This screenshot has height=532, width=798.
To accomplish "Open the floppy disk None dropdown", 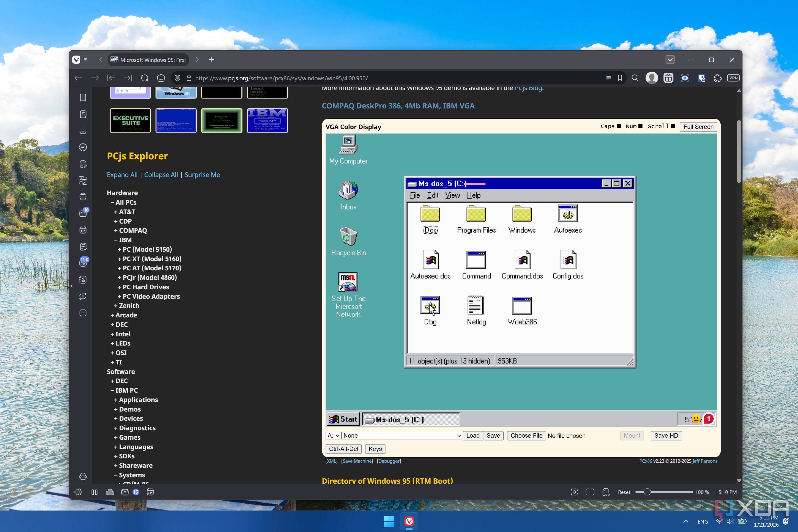I will point(402,436).
